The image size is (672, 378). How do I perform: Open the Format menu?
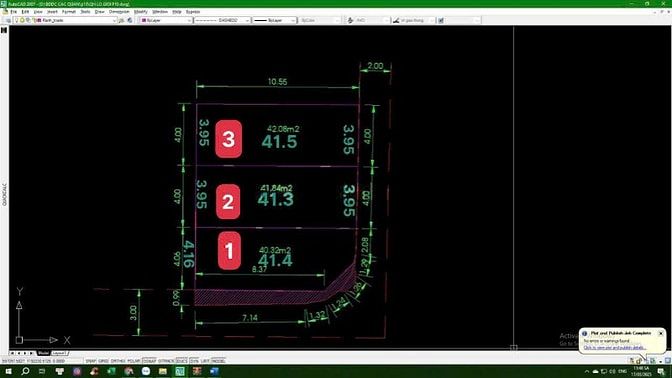click(x=69, y=12)
